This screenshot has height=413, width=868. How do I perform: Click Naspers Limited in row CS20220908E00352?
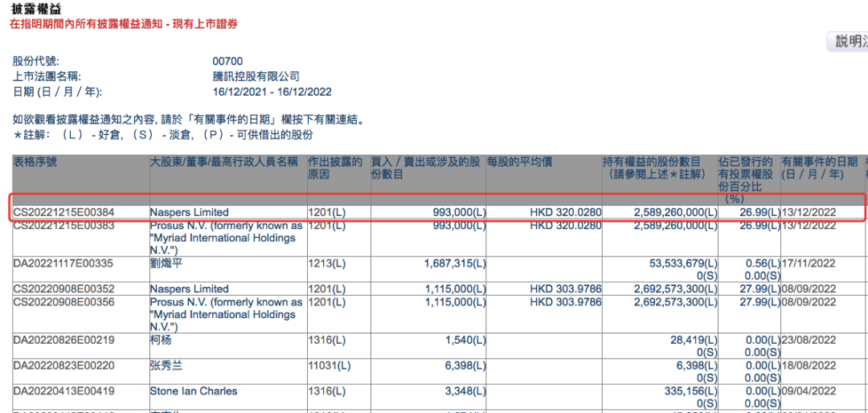point(190,288)
